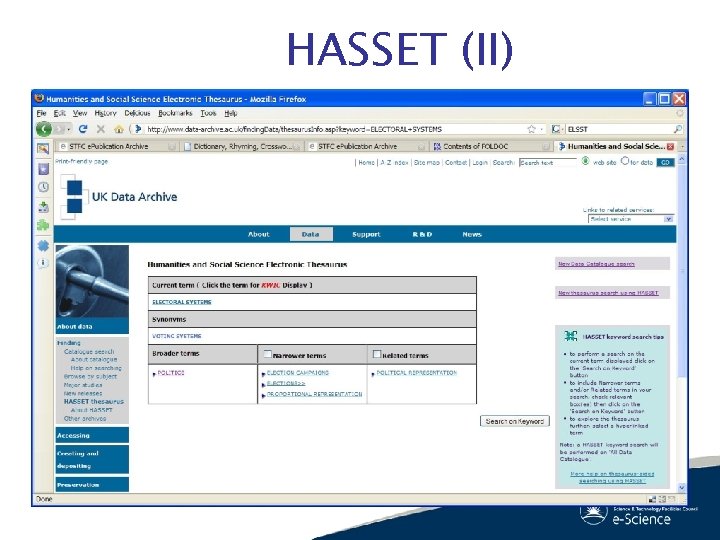Click the UK Data Archive logo
Image resolution: width=720 pixels, height=540 pixels.
coord(118,197)
